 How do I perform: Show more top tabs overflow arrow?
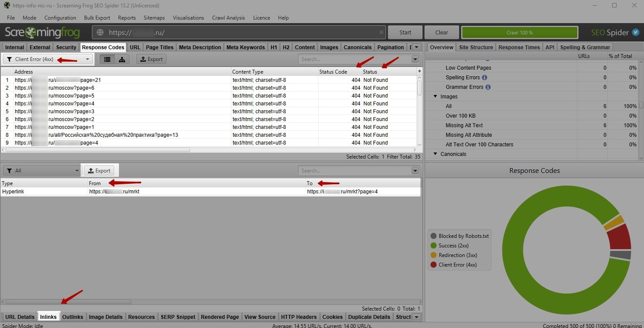[417, 47]
